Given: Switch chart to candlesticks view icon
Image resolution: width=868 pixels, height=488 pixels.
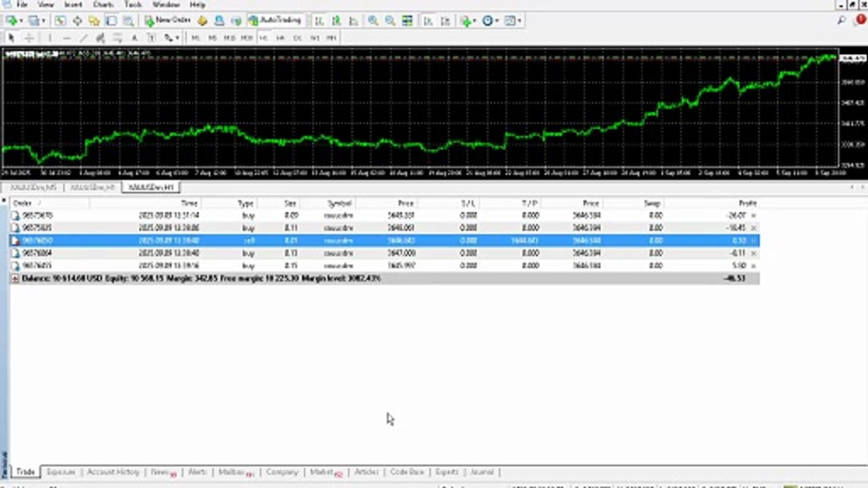Looking at the screenshot, I should 336,21.
